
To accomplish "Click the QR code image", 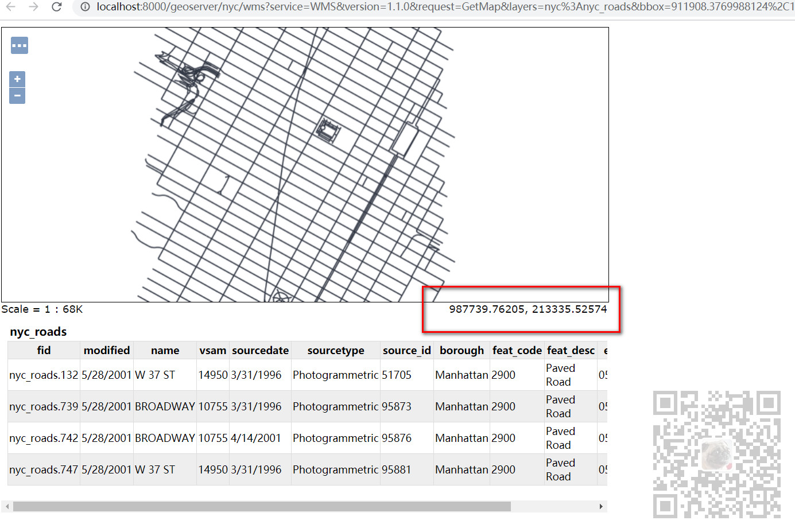I will pyautogui.click(x=716, y=455).
